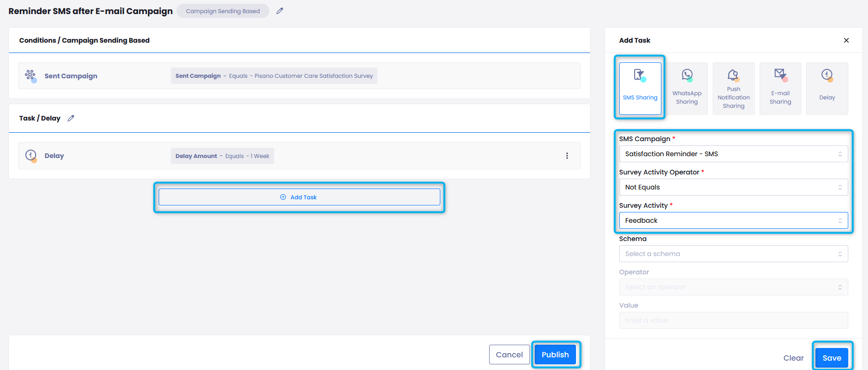Click the Delay Amount 1 Week chip
The image size is (868, 370).
[222, 156]
